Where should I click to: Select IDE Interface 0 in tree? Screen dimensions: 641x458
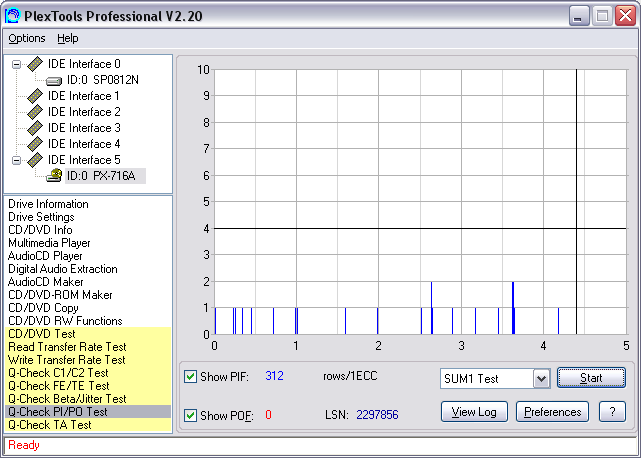coord(84,64)
